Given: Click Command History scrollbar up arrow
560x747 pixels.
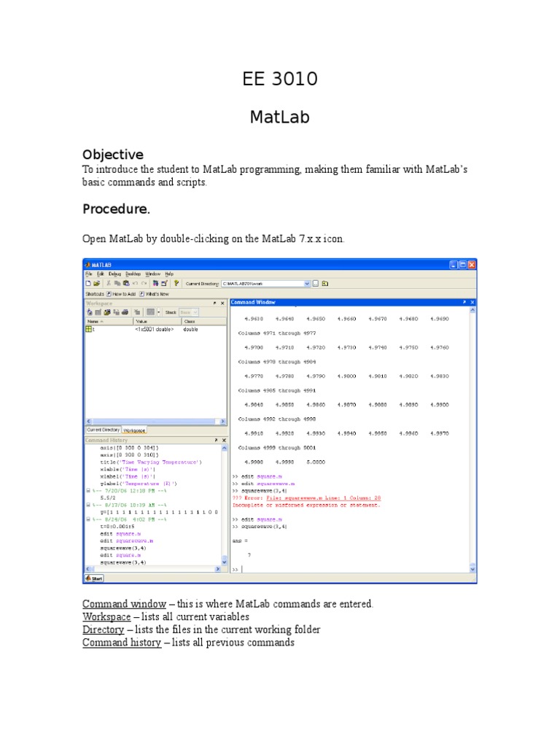Looking at the screenshot, I should pos(225,449).
